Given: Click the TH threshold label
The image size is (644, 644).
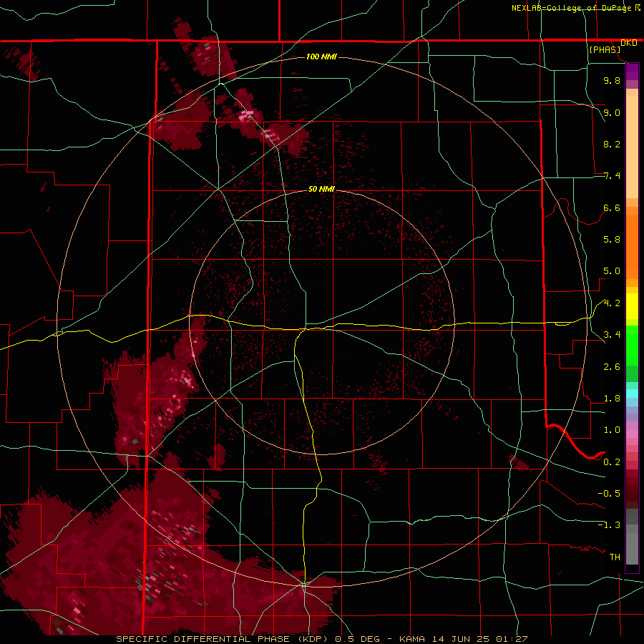Looking at the screenshot, I should (615, 557).
